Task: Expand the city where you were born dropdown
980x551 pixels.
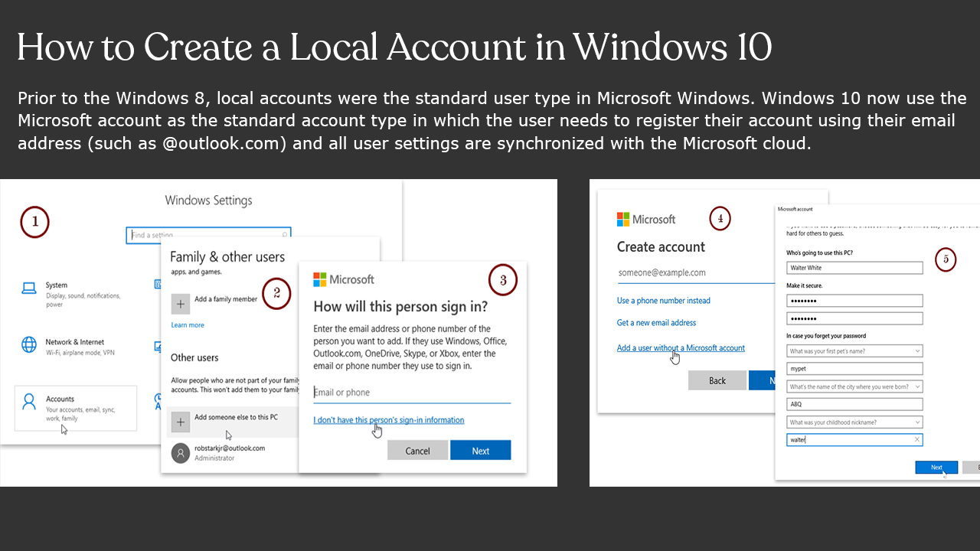Action: (x=917, y=387)
